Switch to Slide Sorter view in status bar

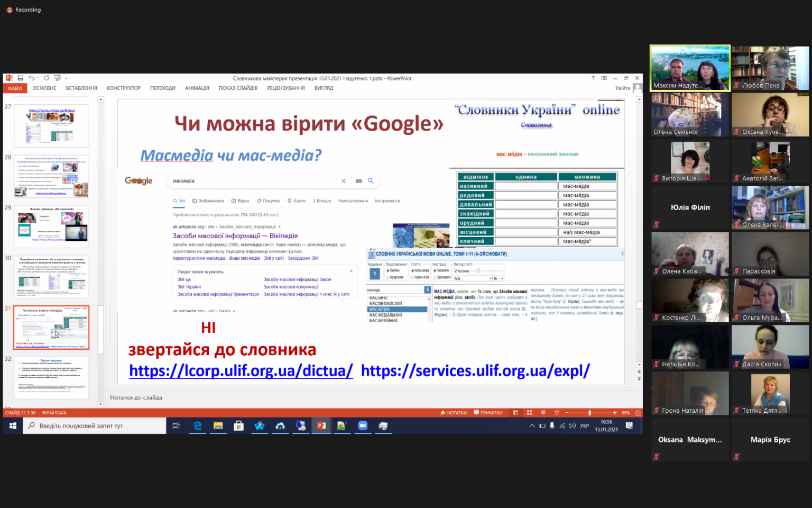(x=529, y=413)
